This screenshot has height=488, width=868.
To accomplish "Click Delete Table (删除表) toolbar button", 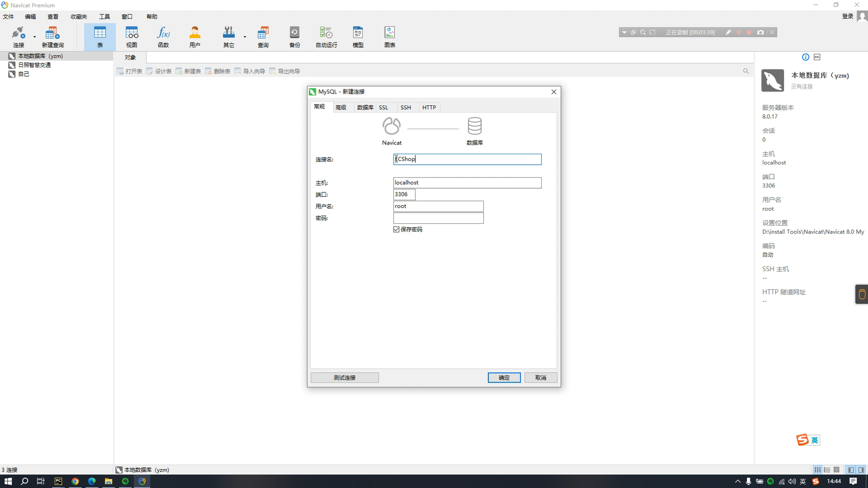I will click(x=217, y=71).
